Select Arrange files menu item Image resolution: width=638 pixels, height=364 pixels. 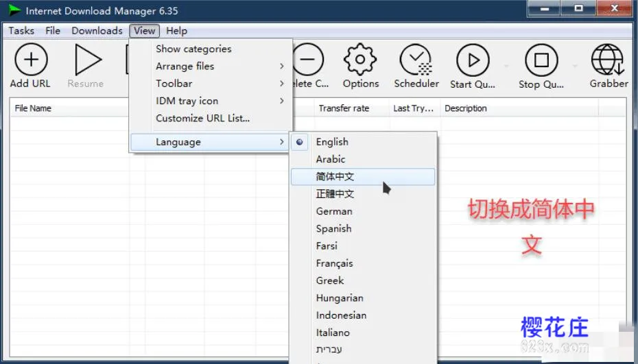(211, 66)
